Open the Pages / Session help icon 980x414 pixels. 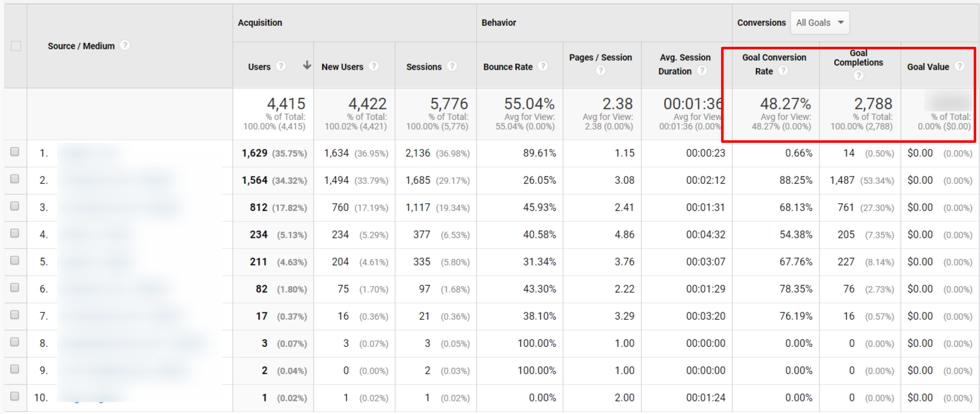pyautogui.click(x=600, y=71)
